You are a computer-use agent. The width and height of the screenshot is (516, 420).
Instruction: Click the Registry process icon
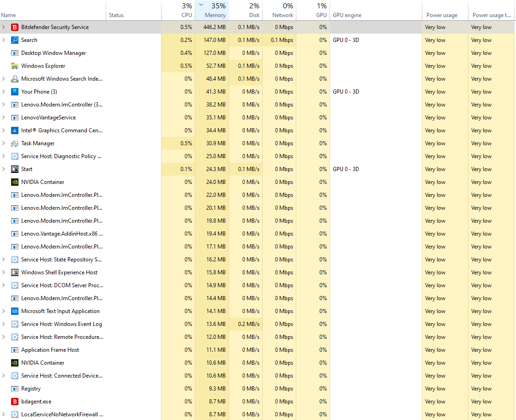click(14, 389)
